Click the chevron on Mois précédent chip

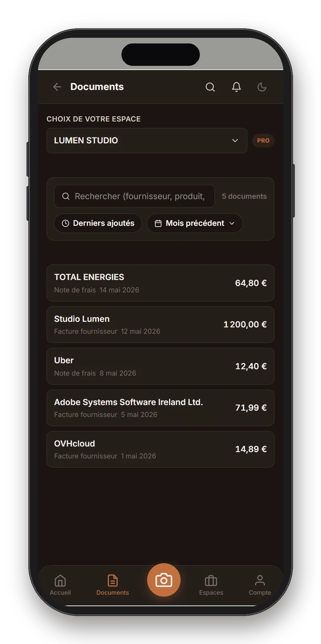[232, 223]
